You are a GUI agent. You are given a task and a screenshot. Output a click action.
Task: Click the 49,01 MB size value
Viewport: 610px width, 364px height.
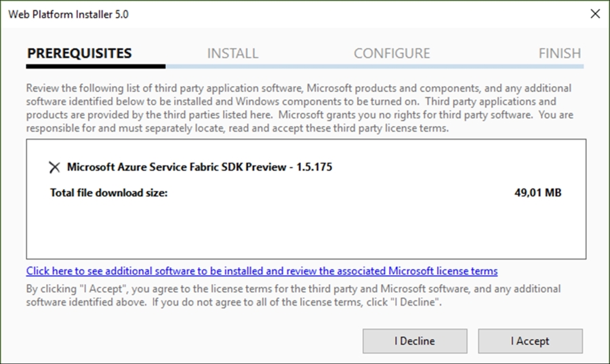point(537,193)
